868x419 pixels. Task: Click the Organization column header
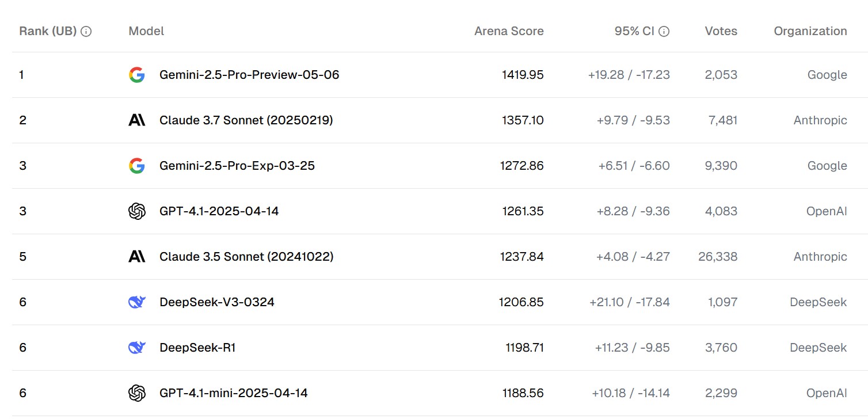point(810,31)
